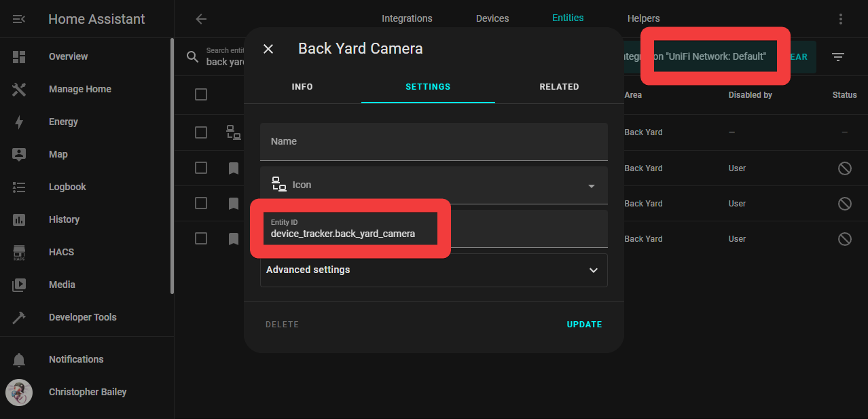Switch to the Helpers tab
The width and height of the screenshot is (868, 419).
pyautogui.click(x=643, y=18)
